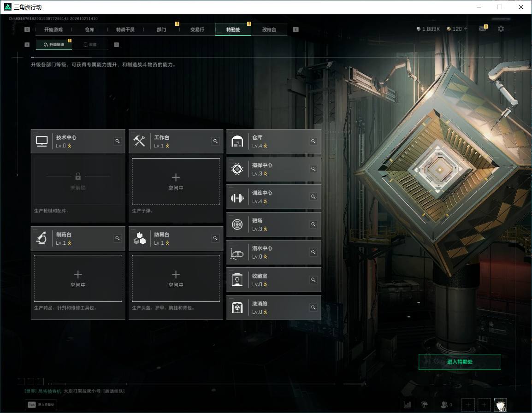Click the 潜水中心 diving mask icon
This screenshot has width=532, height=413.
[237, 253]
